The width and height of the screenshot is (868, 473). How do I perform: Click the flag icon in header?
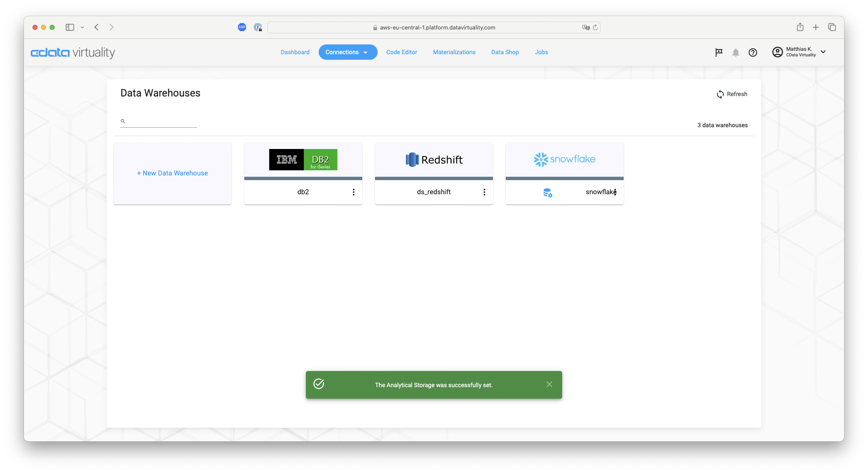click(x=719, y=52)
